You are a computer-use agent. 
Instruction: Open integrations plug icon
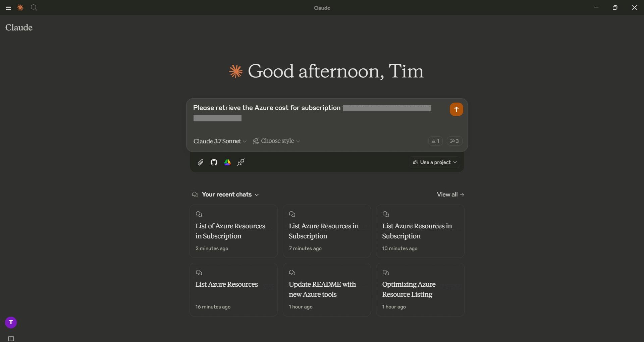coord(241,162)
